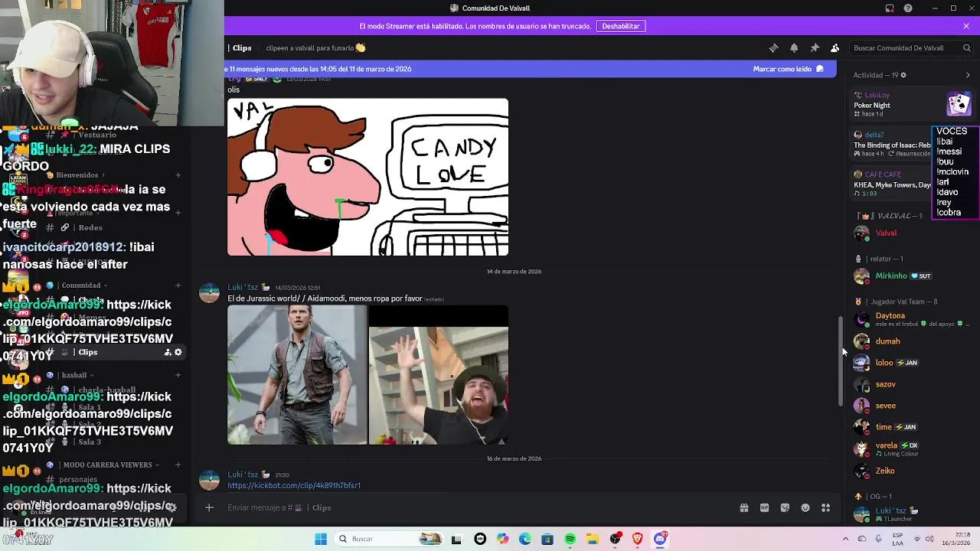Open Clips channel settings gear in sidebar
This screenshot has width=980, height=551.
pos(178,352)
